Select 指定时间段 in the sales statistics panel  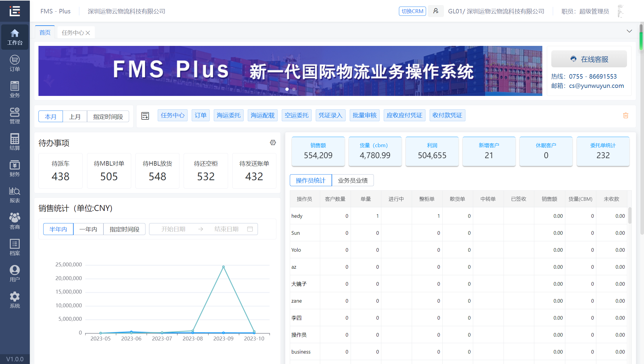[x=124, y=229]
